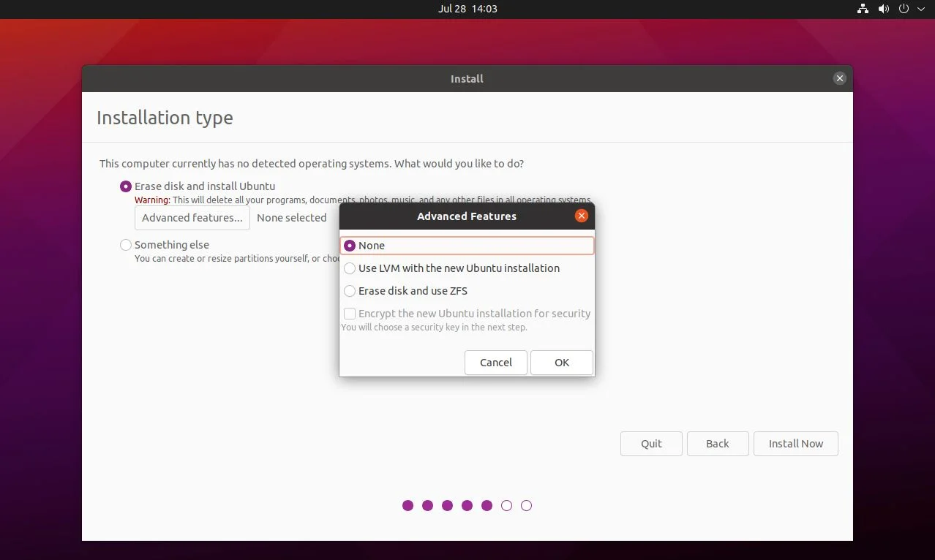This screenshot has height=560, width=935.
Task: Click the Install window title bar
Action: tap(467, 78)
